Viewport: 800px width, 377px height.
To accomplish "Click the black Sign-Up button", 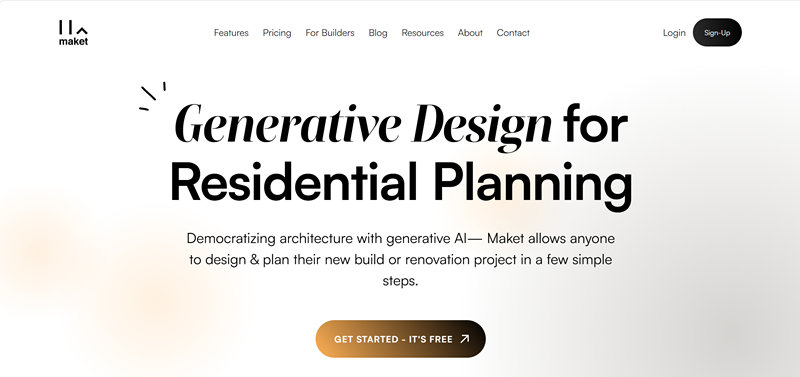I will 717,33.
